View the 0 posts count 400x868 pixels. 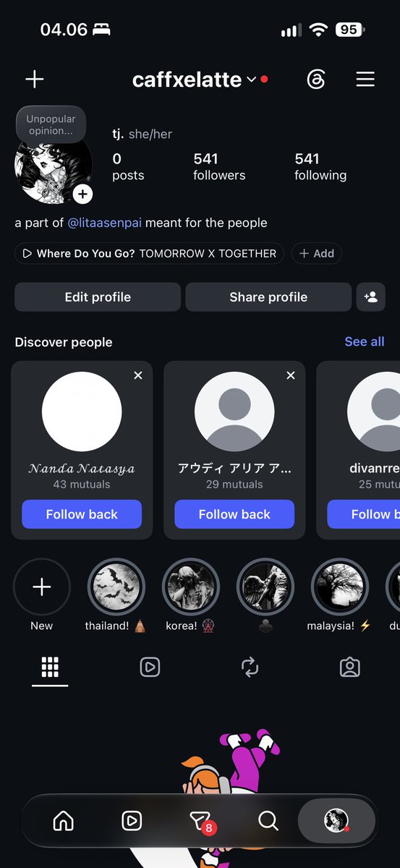127,166
